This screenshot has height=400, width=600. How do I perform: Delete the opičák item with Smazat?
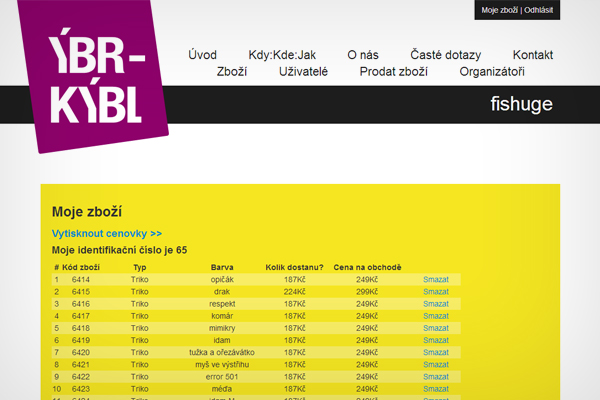click(x=437, y=279)
